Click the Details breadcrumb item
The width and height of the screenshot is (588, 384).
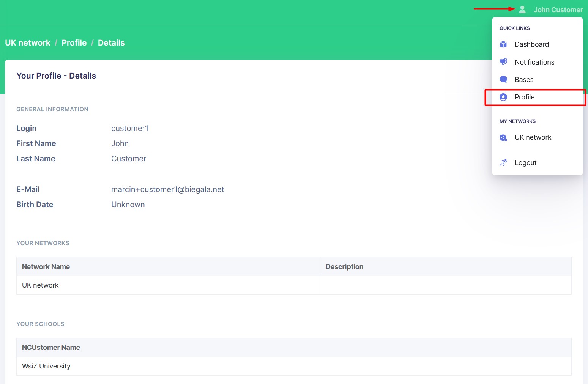pos(111,43)
